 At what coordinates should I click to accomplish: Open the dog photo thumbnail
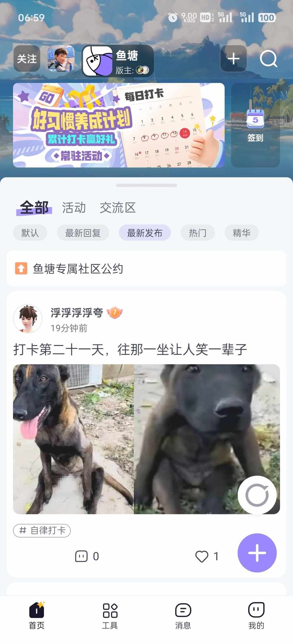pos(146,439)
